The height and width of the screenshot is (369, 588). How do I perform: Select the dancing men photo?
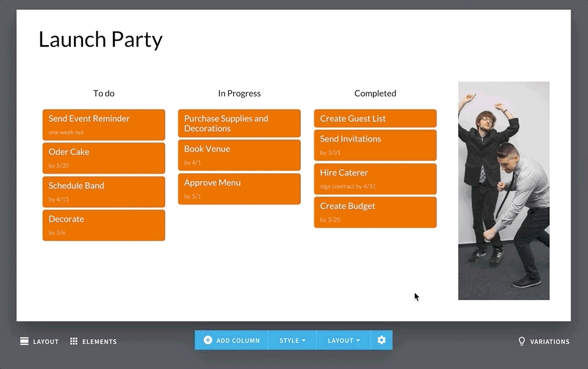[x=504, y=190]
